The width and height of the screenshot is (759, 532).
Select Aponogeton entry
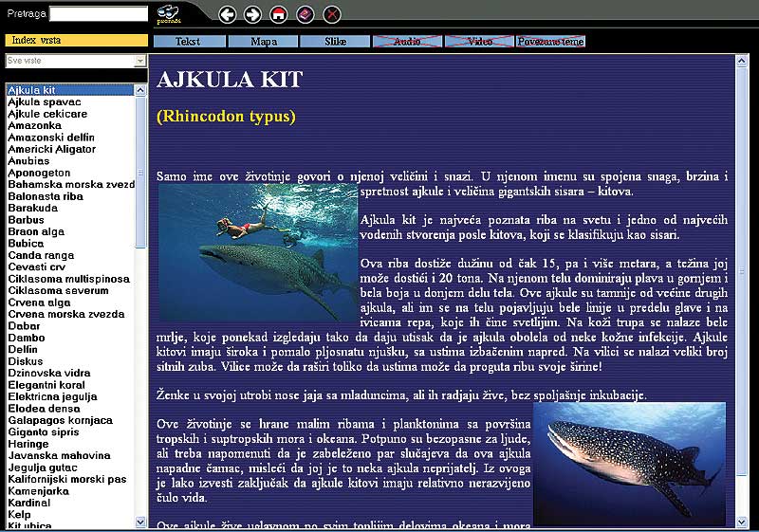70,173
